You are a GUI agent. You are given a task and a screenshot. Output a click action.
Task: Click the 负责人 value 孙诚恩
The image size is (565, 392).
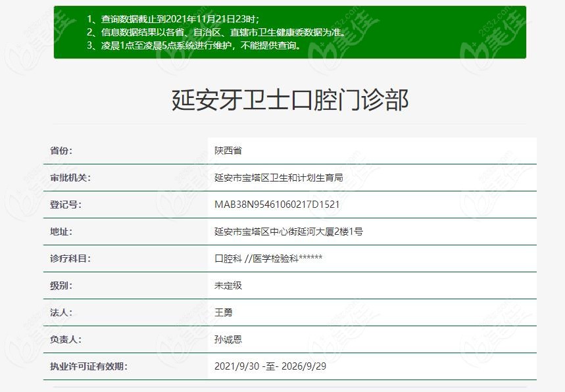(228, 339)
